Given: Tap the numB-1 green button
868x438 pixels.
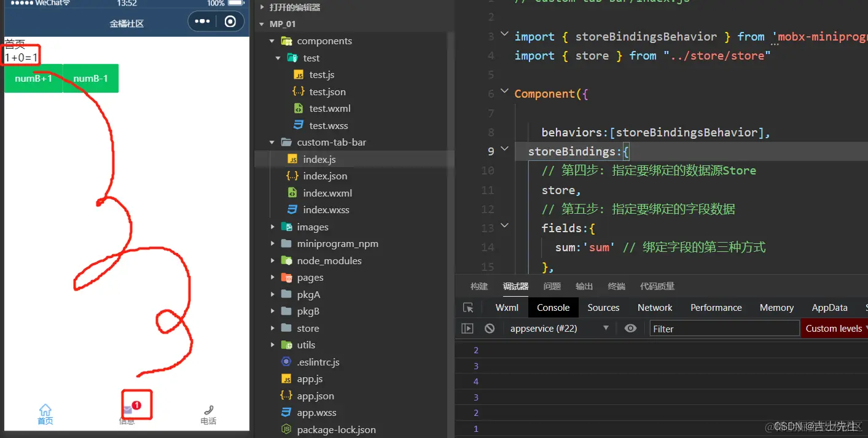Looking at the screenshot, I should pyautogui.click(x=91, y=79).
